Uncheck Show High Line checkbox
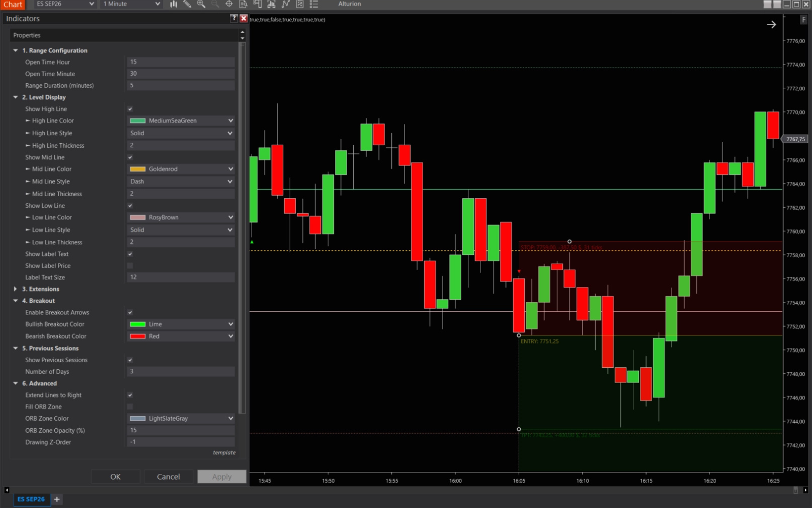The image size is (812, 508). point(130,109)
